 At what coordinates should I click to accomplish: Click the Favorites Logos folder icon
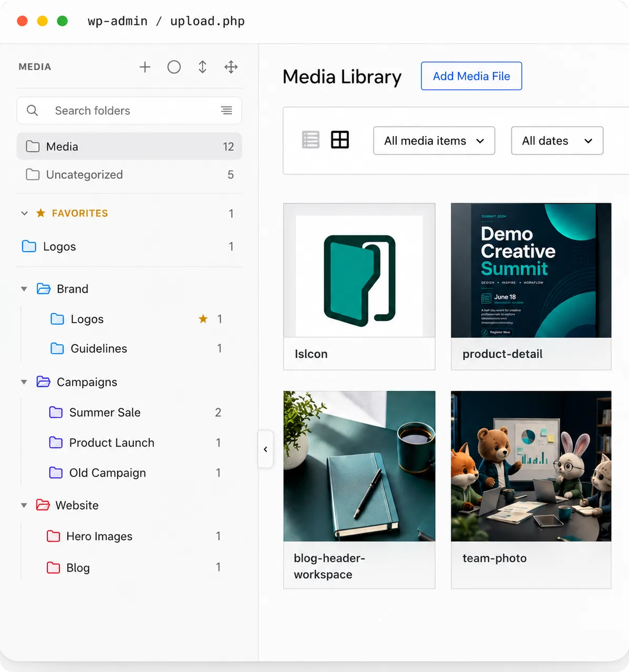coord(29,246)
